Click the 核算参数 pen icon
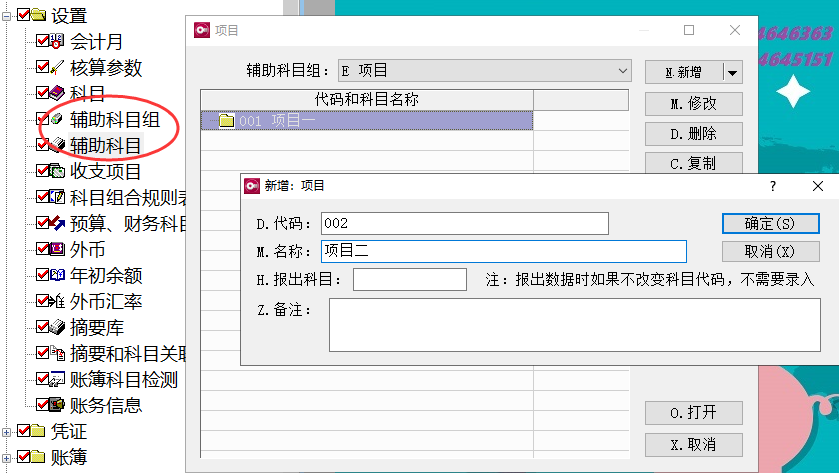Screen dimensions: 839x473 coord(57,67)
